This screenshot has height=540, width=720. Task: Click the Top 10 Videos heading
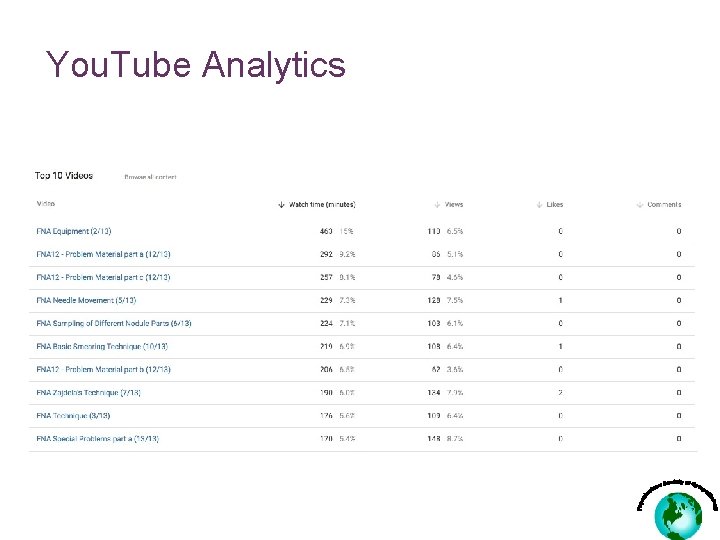point(64,176)
